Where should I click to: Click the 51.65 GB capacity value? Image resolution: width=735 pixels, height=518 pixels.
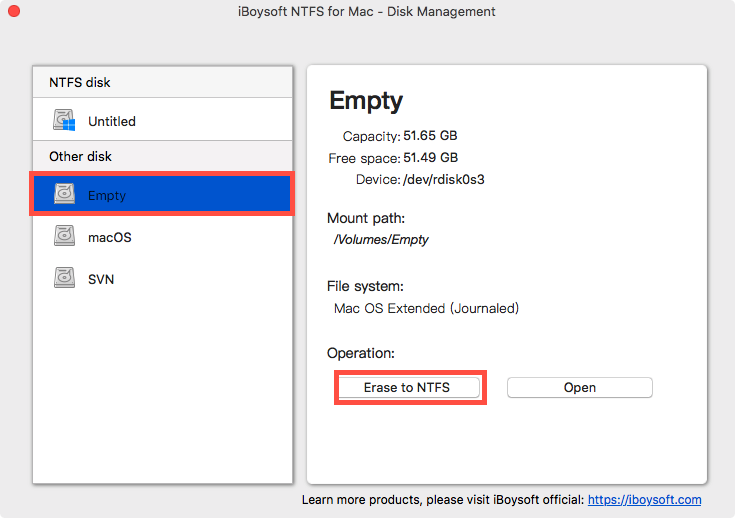(x=431, y=136)
